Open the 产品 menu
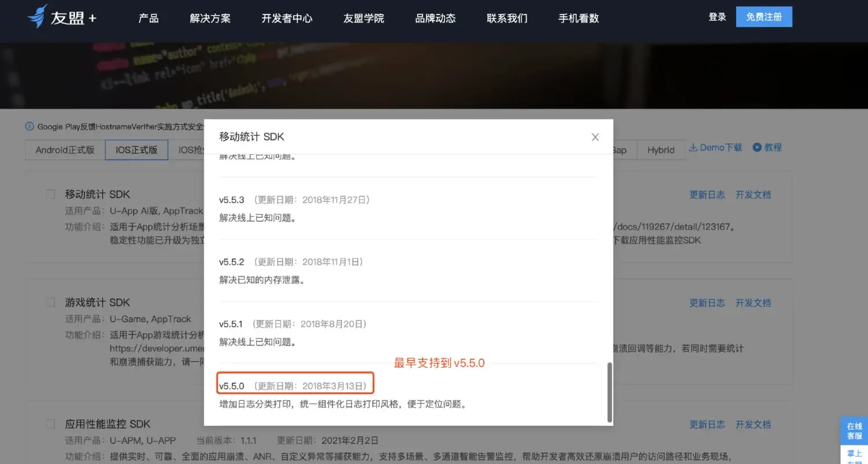 pos(148,18)
